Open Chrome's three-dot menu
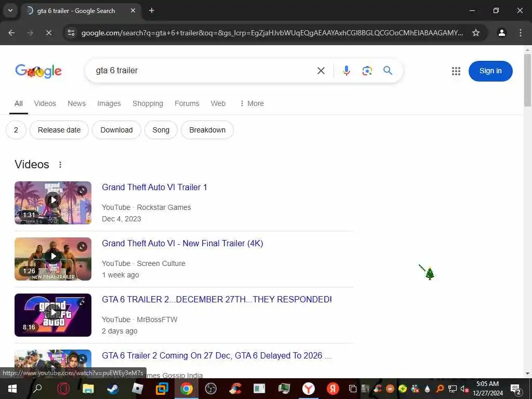The height and width of the screenshot is (399, 532). [520, 33]
